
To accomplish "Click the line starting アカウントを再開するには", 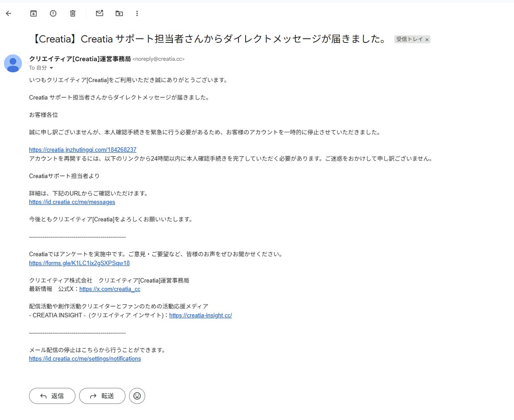I will 231,158.
